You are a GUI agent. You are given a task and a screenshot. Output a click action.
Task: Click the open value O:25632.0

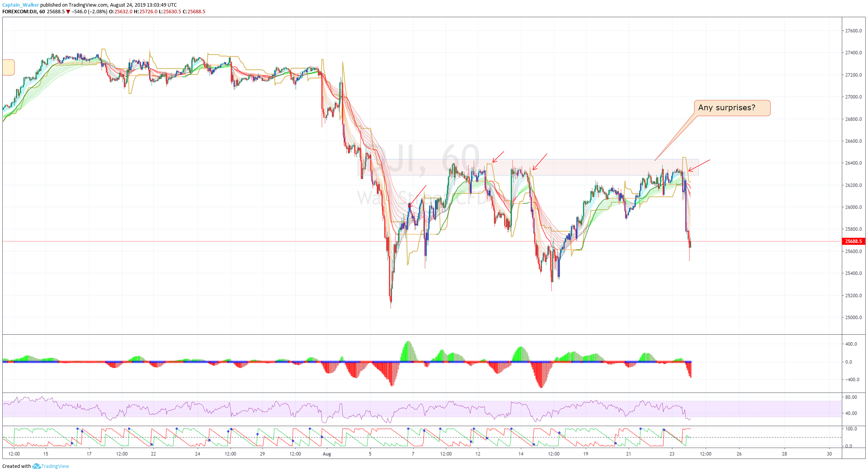tap(121, 12)
